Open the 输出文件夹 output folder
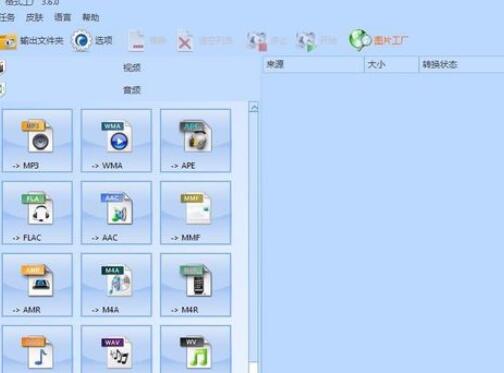The height and width of the screenshot is (373, 504). [x=32, y=41]
